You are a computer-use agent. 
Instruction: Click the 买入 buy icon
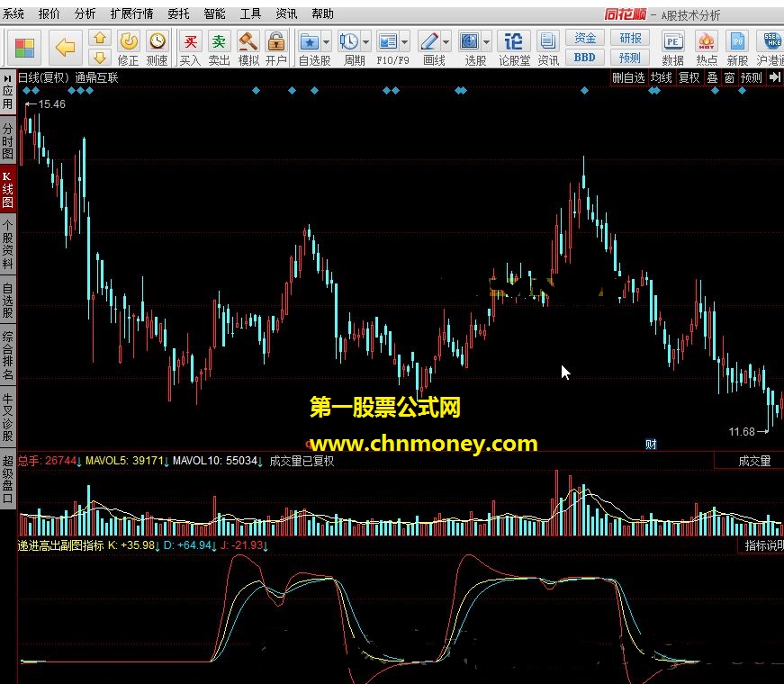coord(190,41)
